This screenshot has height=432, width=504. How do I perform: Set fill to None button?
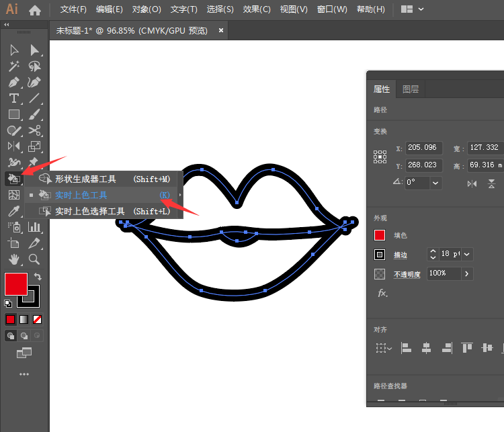click(x=37, y=320)
